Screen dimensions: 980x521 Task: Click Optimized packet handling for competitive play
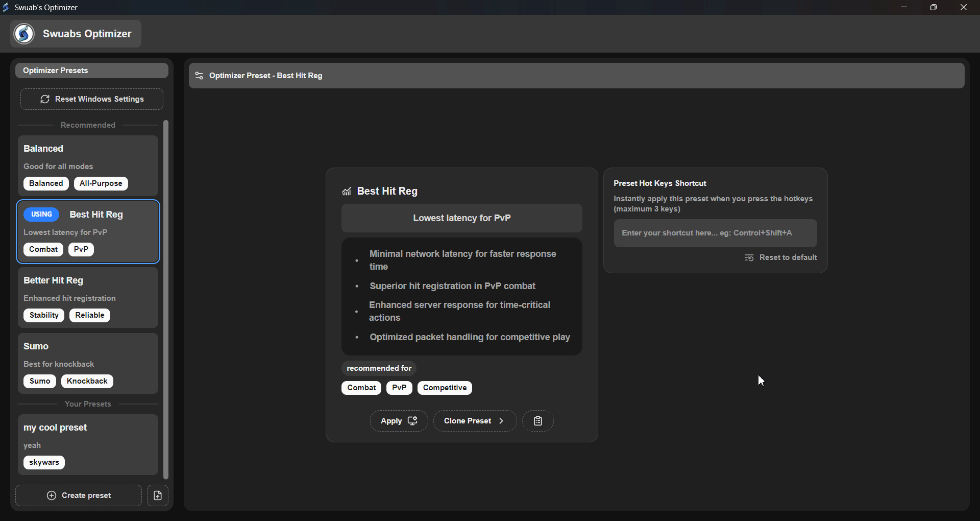[x=470, y=337]
